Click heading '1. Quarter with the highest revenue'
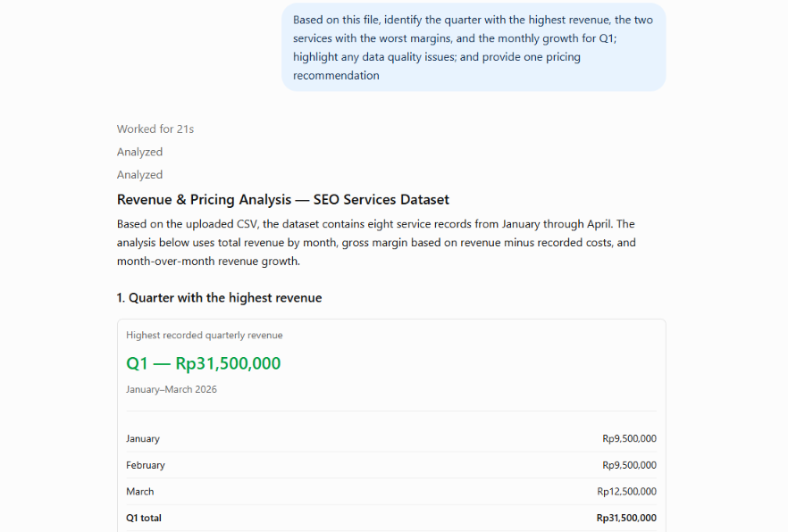This screenshot has height=532, width=788. 219,297
